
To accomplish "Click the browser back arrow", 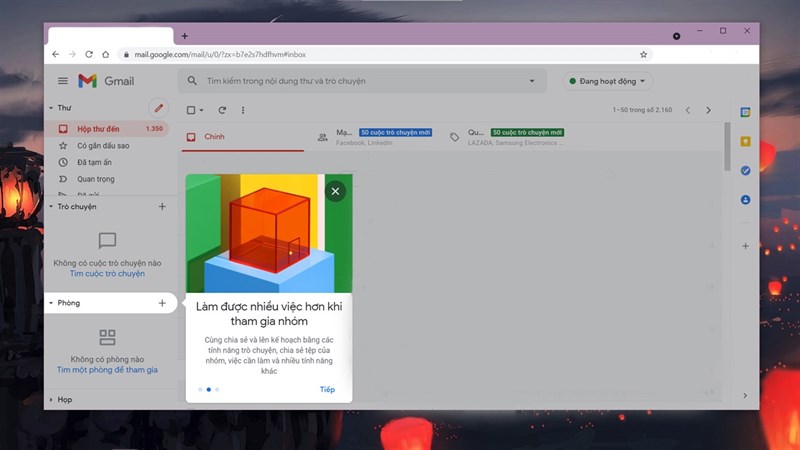I will (56, 54).
